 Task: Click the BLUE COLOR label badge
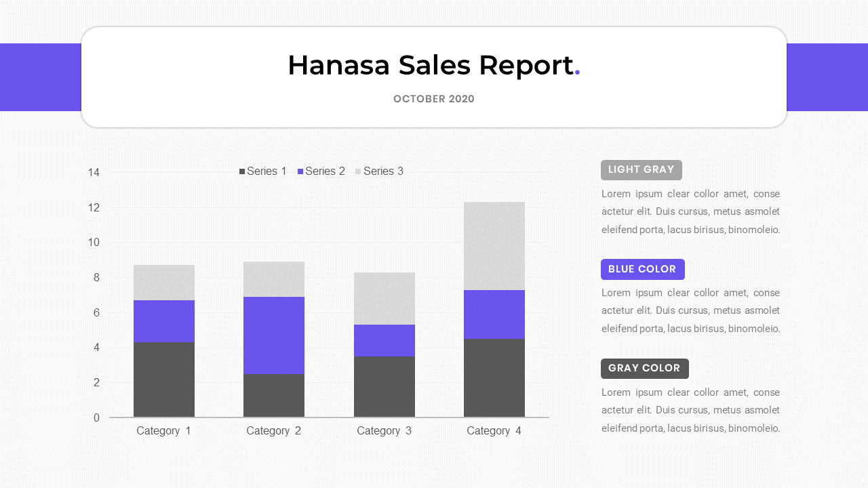click(x=642, y=269)
